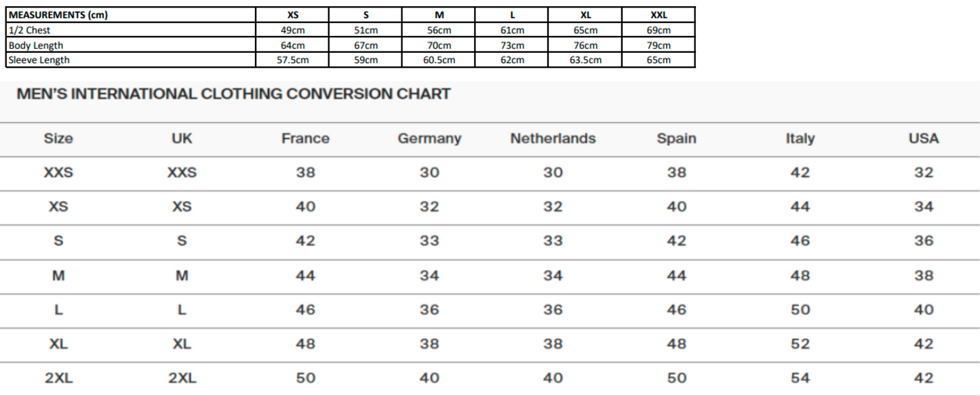Screen dimensions: 980x396
Task: Select the 69cm chest measurement cell
Action: (659, 31)
